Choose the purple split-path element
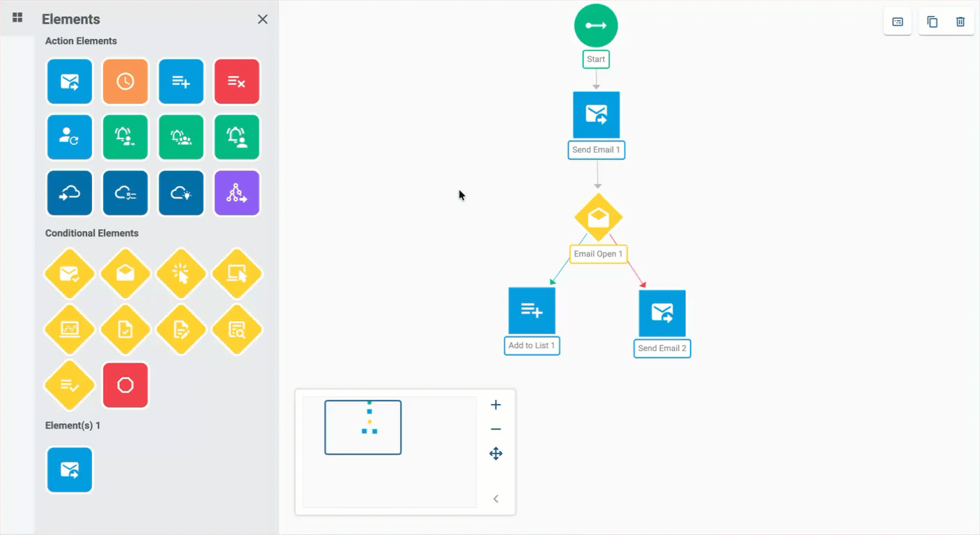 click(237, 193)
